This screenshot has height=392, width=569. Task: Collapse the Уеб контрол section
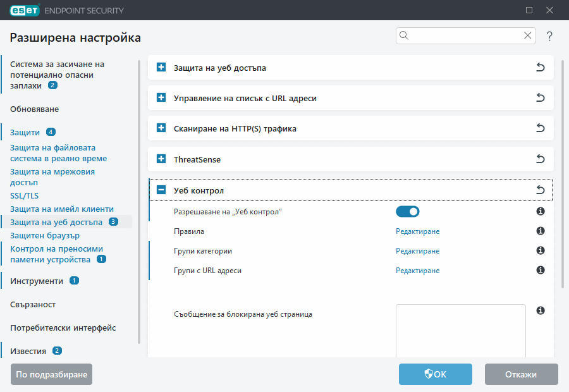(161, 190)
